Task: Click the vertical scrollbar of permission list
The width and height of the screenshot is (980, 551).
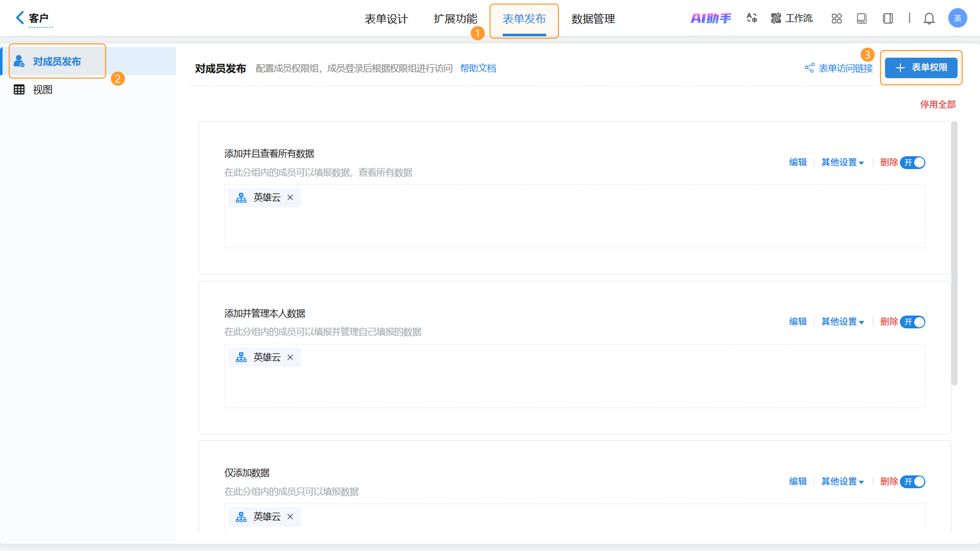Action: (954, 253)
